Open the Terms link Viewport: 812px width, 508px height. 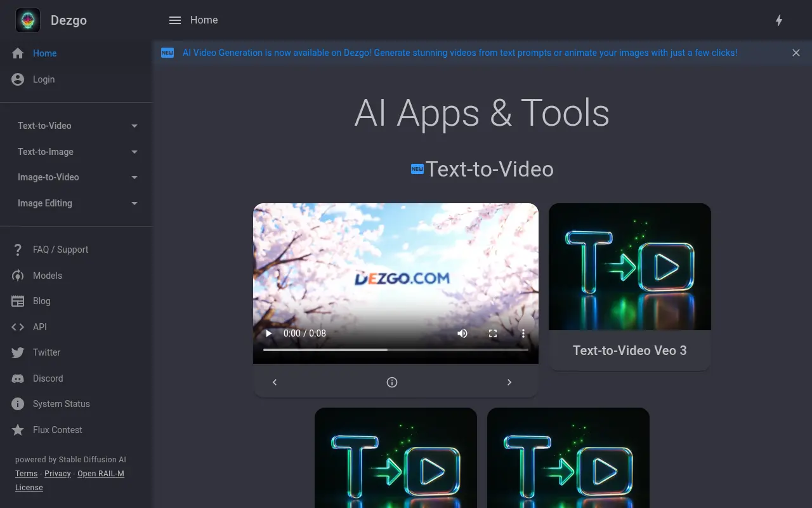[x=26, y=473]
